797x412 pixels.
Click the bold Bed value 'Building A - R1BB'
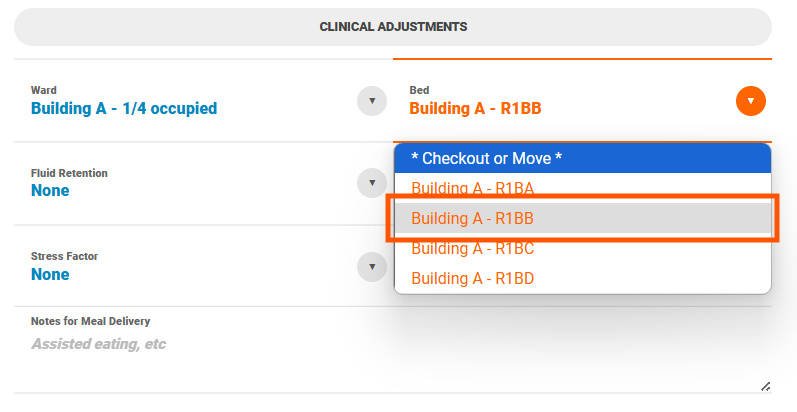(475, 109)
